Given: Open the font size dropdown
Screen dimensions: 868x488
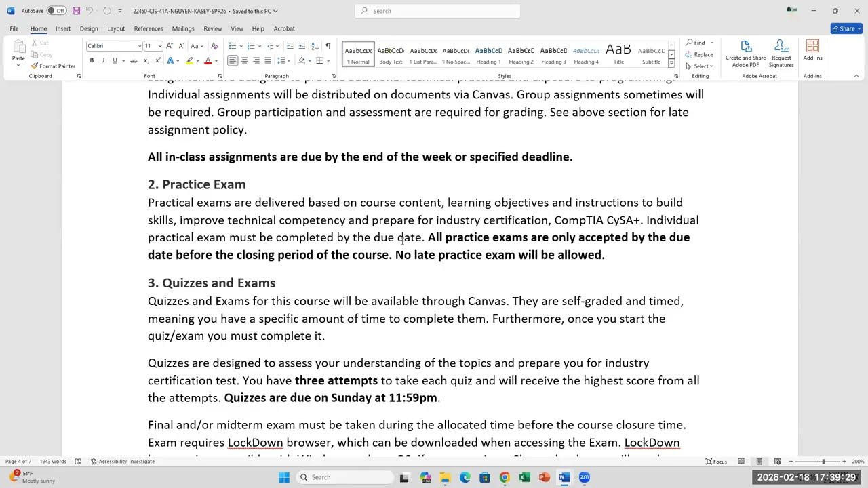Looking at the screenshot, I should click(x=159, y=46).
